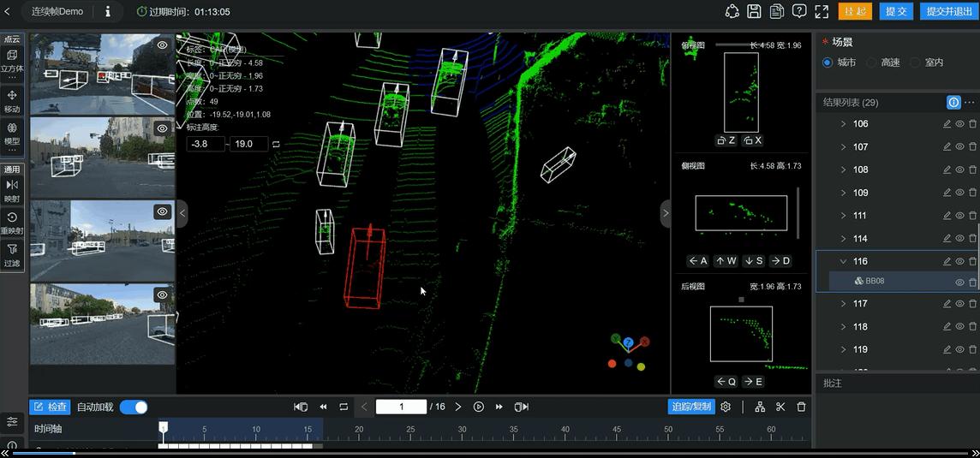This screenshot has width=980, height=458.
Task: Select the 高速 scene radio button
Action: click(871, 62)
